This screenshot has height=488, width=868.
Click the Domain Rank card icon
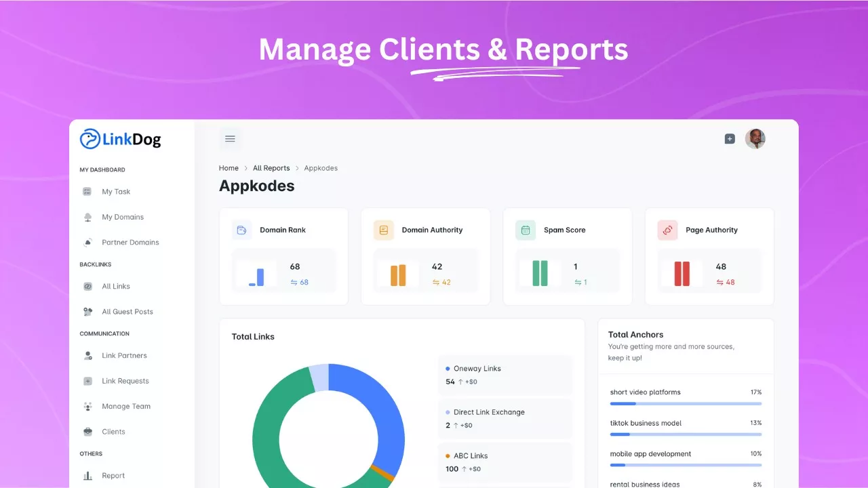(x=242, y=230)
